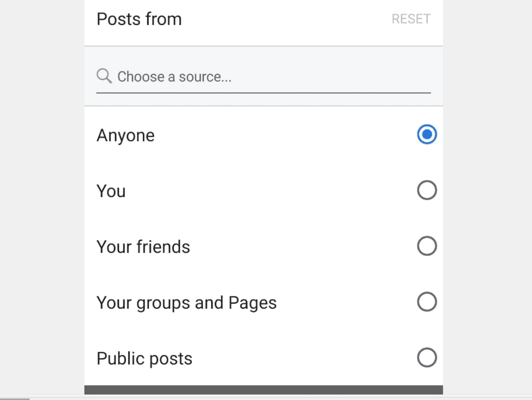The width and height of the screenshot is (532, 400).
Task: Choose the Your friends radio button
Action: tap(427, 246)
